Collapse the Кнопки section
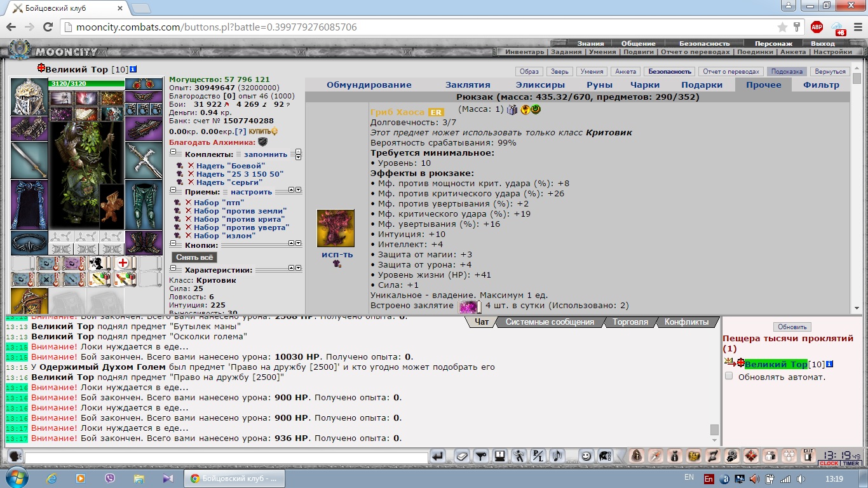Image resolution: width=868 pixels, height=488 pixels. pos(172,245)
